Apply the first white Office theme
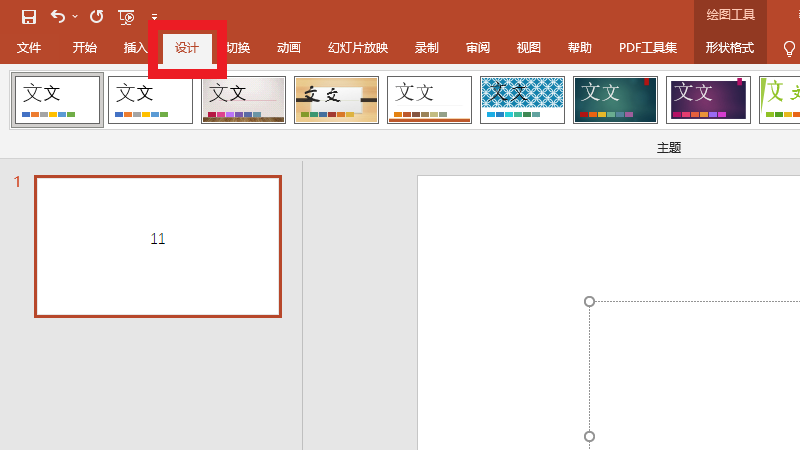Image resolution: width=800 pixels, height=450 pixels. (x=57, y=100)
